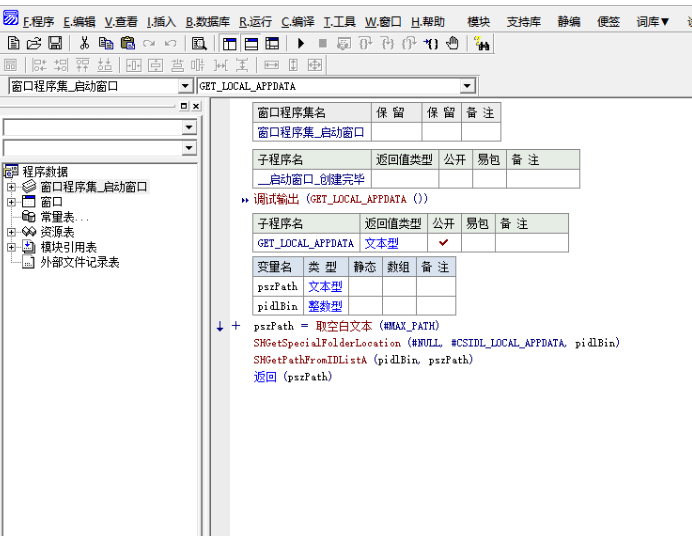Expand the 窗口程序集_启动窗口 tree node
Image resolution: width=692 pixels, height=536 pixels.
tap(11, 187)
